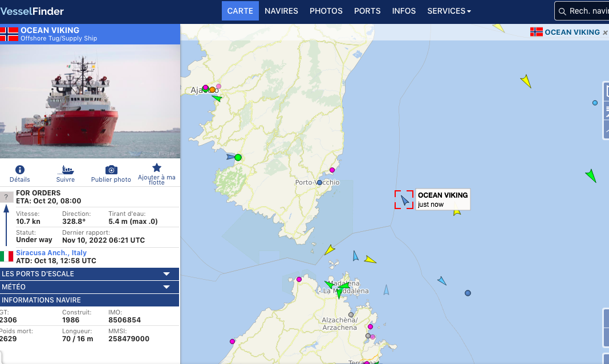
Task: Add vessel to fleet with star icon
Action: 157,168
